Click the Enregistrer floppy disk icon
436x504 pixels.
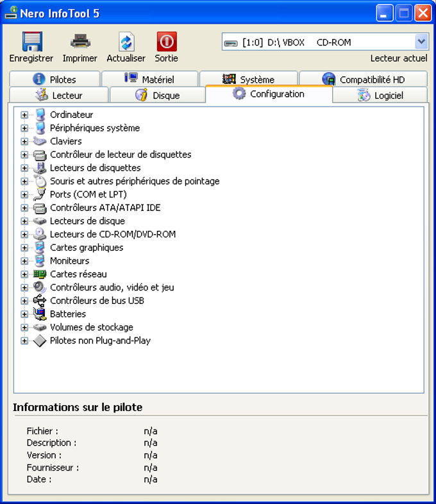point(32,42)
